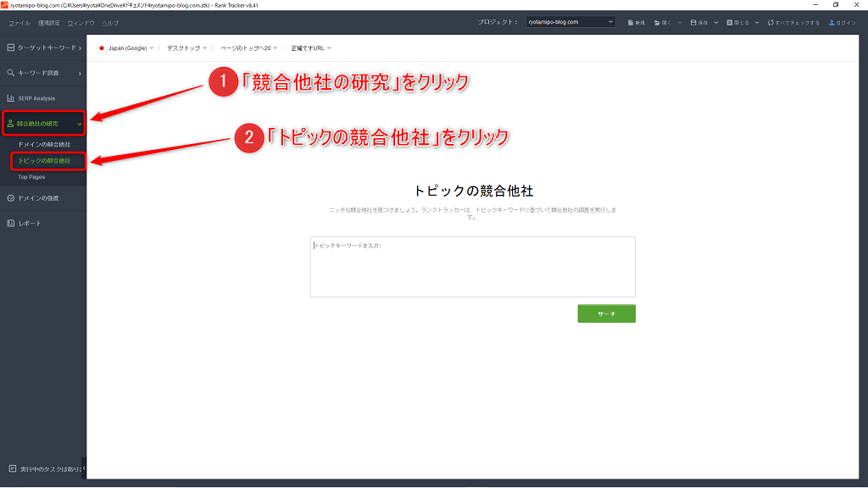Click the キーワード調査 magnifier icon

click(x=10, y=74)
